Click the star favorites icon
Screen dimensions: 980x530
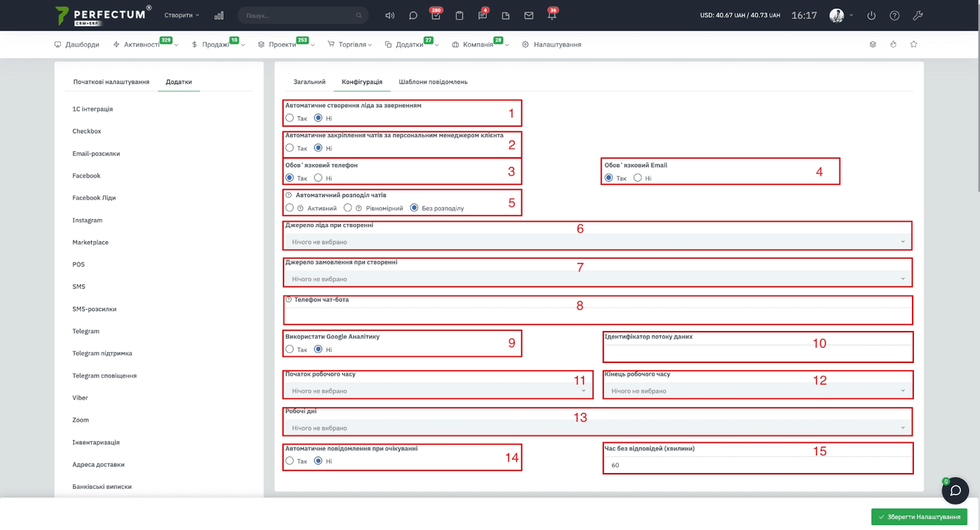914,44
